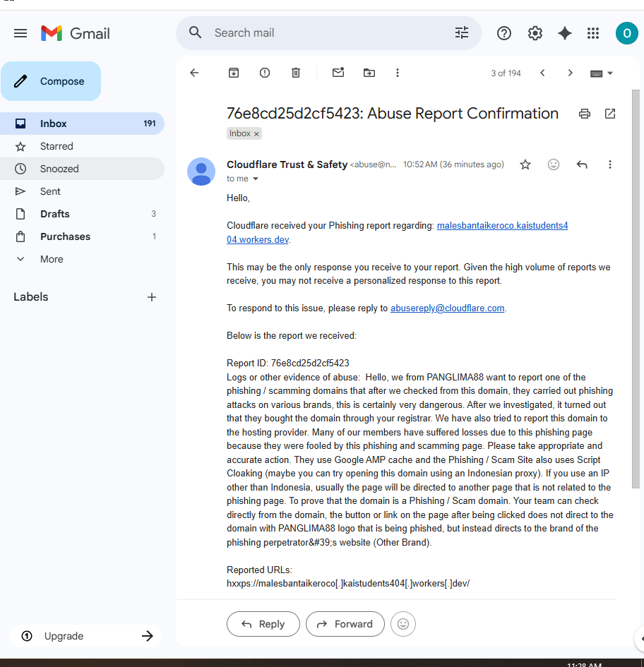Click Compose button
The image size is (644, 667).
pyautogui.click(x=51, y=81)
